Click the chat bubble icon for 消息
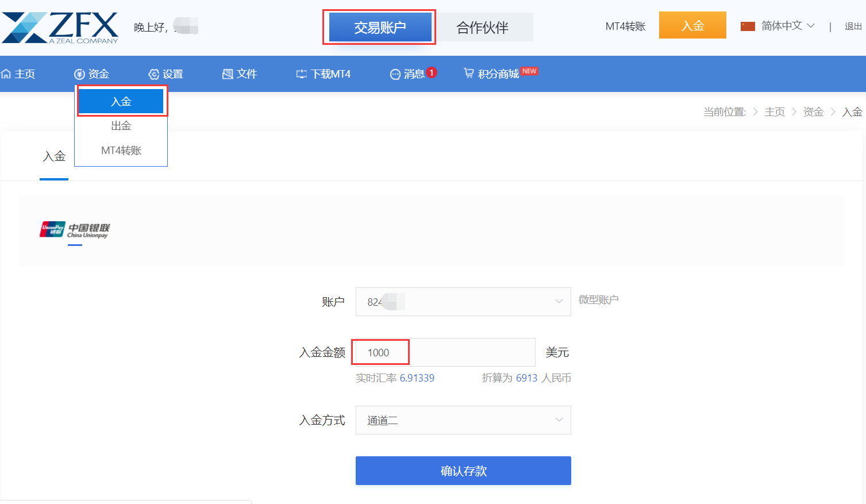The image size is (866, 504). tap(395, 74)
